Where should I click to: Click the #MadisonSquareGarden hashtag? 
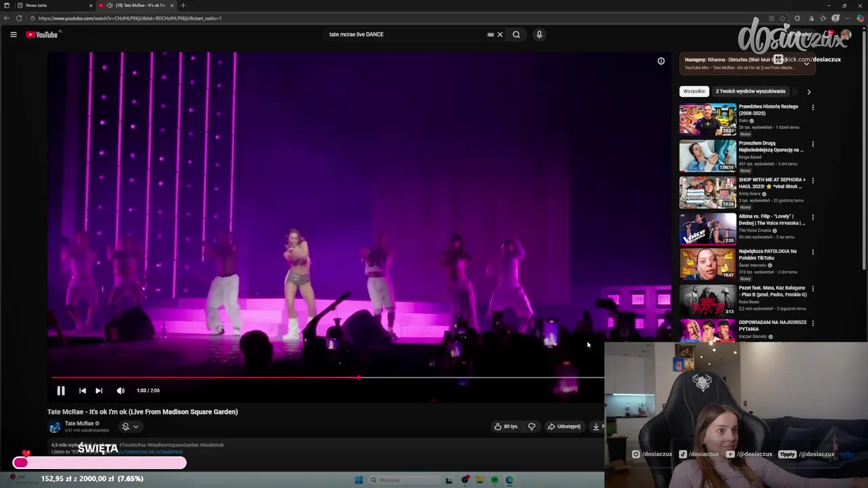pyautogui.click(x=173, y=445)
